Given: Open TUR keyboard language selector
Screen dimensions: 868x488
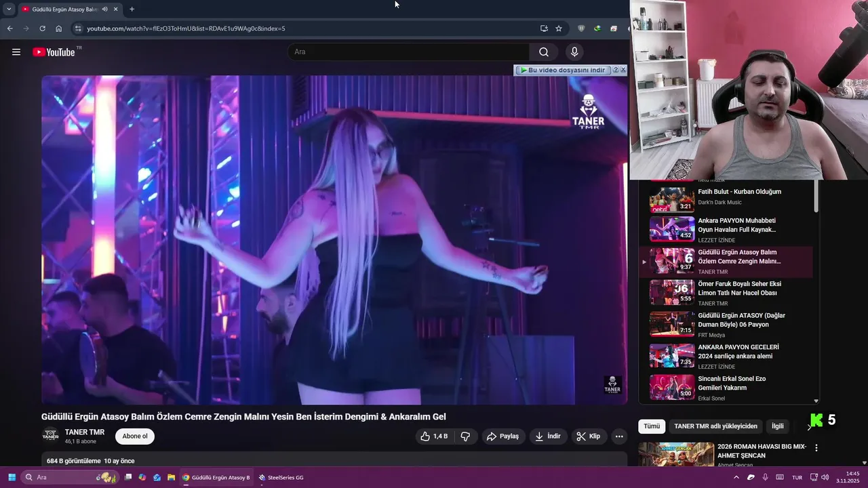Looking at the screenshot, I should click(x=797, y=477).
